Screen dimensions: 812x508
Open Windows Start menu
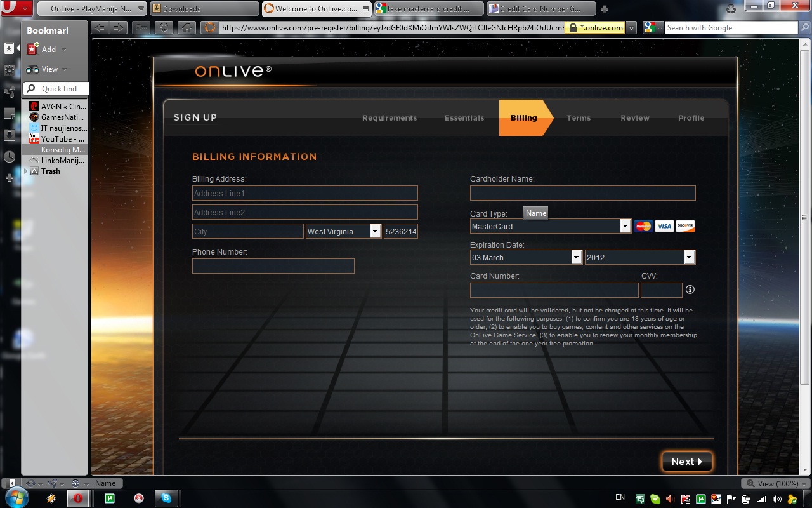[16, 498]
